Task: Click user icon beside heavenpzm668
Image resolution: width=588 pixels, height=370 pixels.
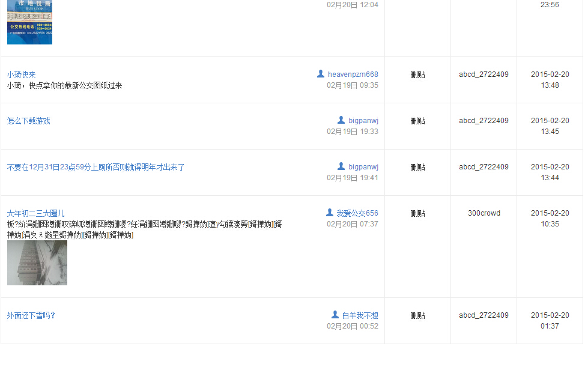Action: coord(321,74)
